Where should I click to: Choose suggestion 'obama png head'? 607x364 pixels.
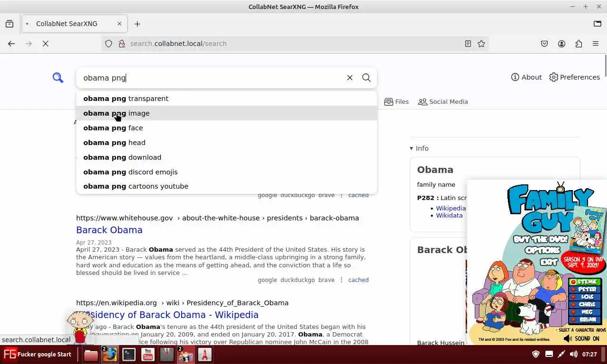[x=227, y=143]
